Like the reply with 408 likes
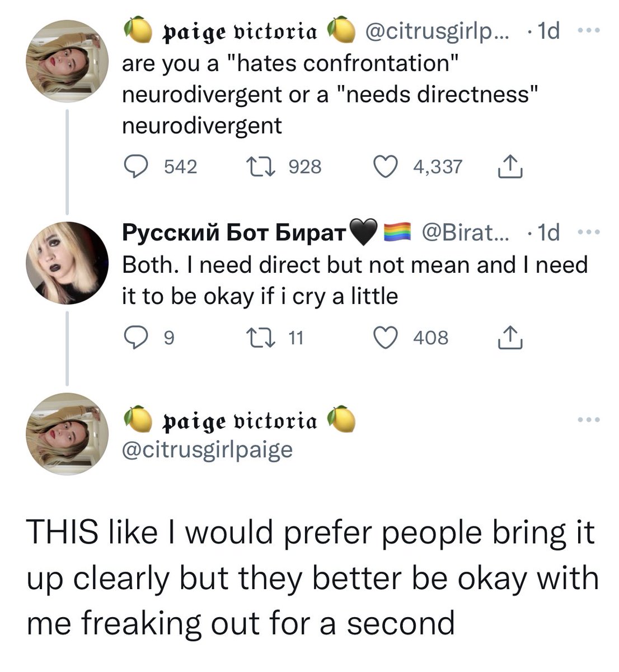619x672 pixels. point(384,338)
